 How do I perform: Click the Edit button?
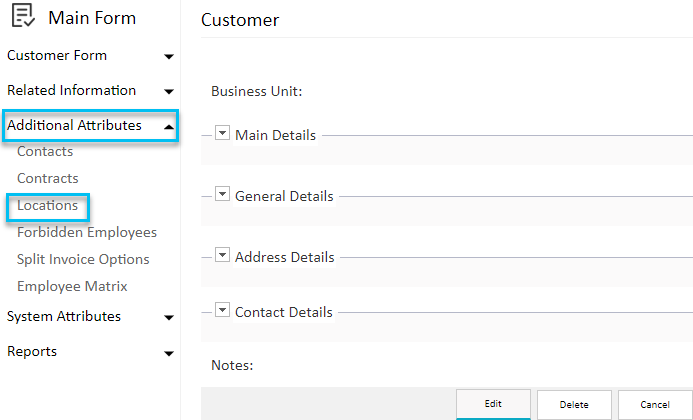coord(493,404)
